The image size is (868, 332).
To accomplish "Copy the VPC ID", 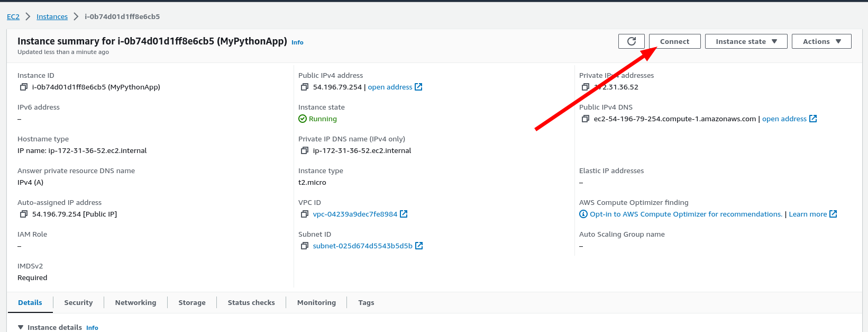I will (x=304, y=214).
